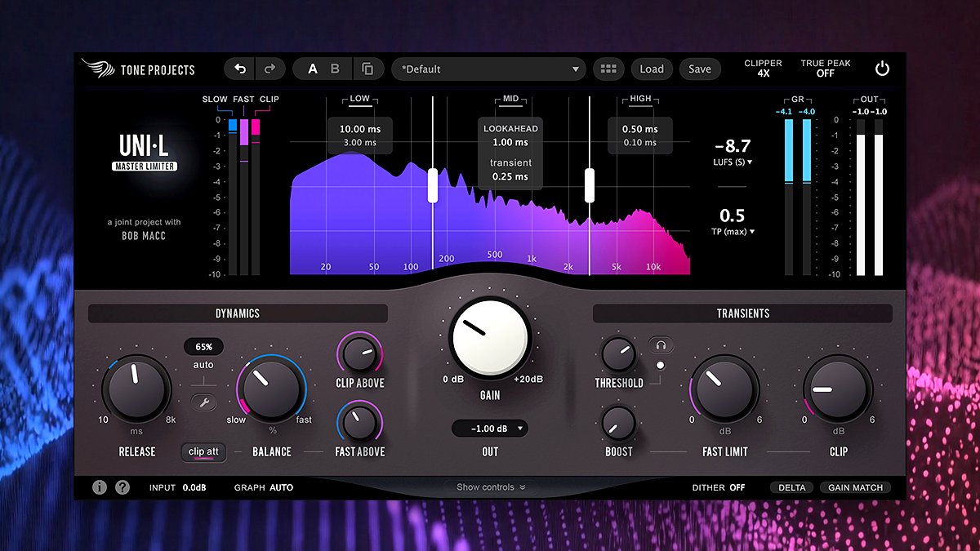
Task: Open the -1.00 dB output dropdown
Action: (x=490, y=429)
